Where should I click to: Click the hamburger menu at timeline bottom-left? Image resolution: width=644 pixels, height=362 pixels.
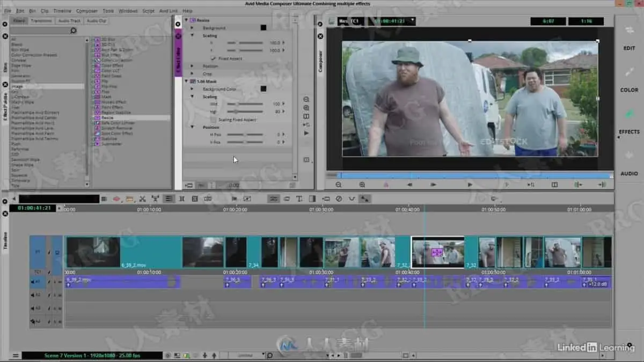(16, 355)
